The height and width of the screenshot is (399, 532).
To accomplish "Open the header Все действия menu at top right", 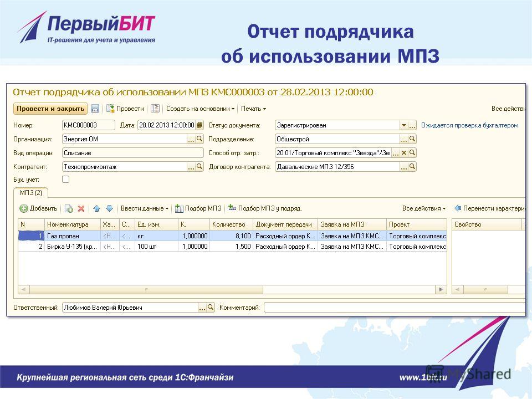I will (508, 109).
